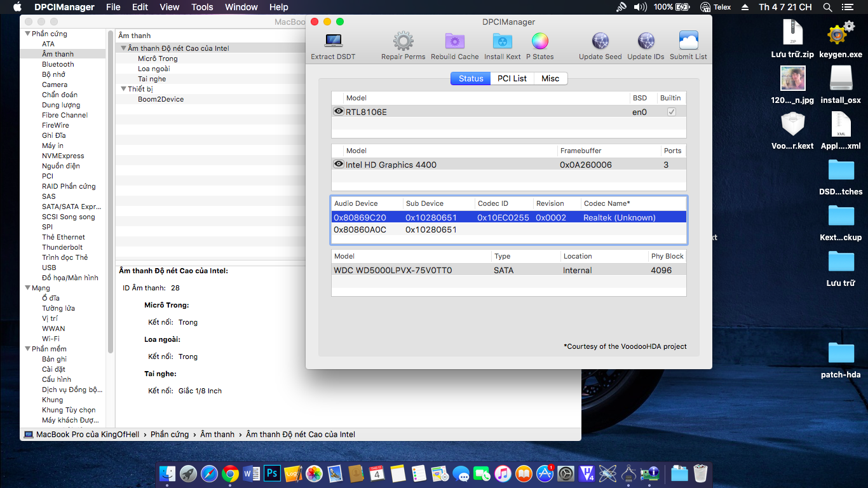Screen dimensions: 868x488
Task: Click the eye icon beside RTL8106E
Action: (x=339, y=111)
